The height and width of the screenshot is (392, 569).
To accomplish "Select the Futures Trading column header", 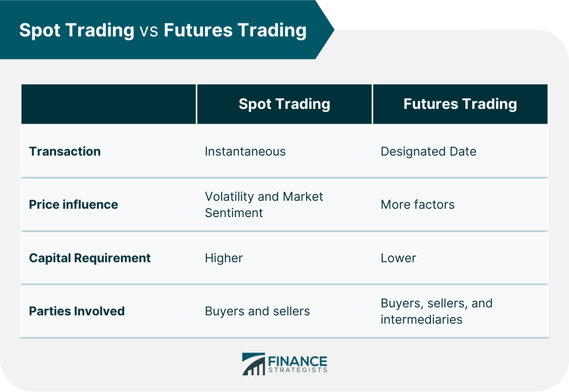I will pyautogui.click(x=460, y=104).
